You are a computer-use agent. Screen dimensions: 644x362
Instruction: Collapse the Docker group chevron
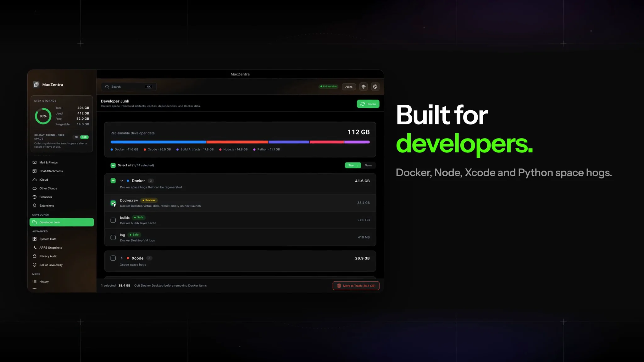pyautogui.click(x=122, y=181)
